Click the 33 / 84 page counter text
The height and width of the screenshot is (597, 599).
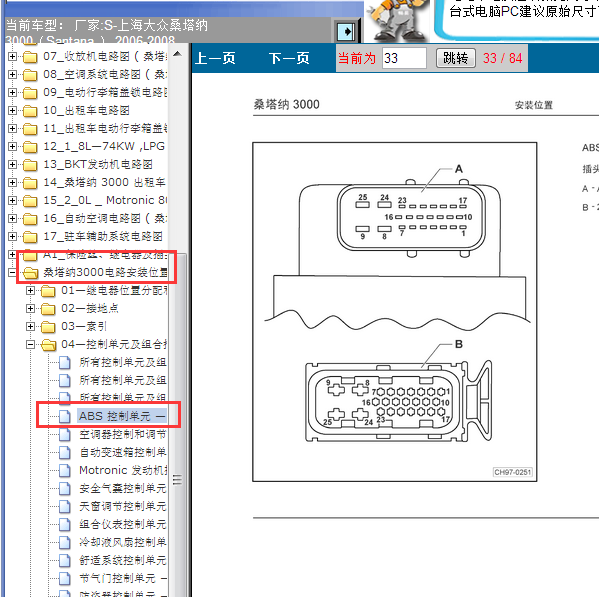click(502, 58)
